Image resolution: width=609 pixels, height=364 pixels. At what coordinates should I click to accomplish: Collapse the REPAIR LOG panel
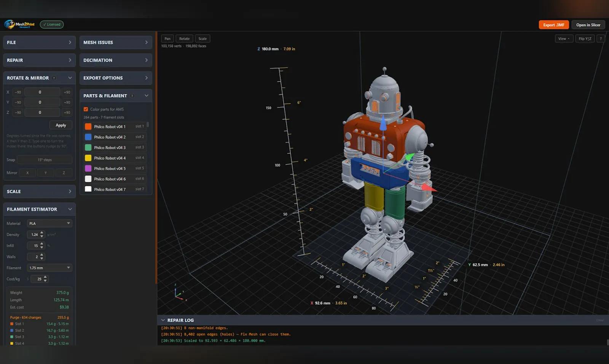163,320
